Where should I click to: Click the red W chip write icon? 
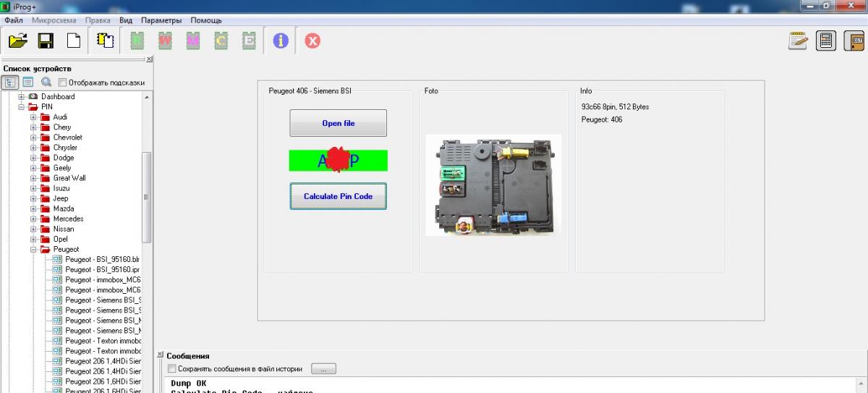tap(165, 41)
